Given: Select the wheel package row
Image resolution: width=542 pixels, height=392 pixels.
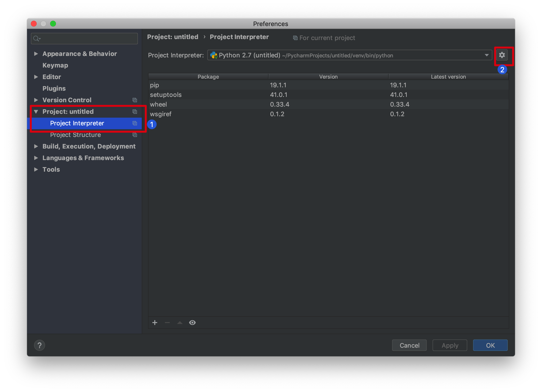Looking at the screenshot, I should coord(328,104).
